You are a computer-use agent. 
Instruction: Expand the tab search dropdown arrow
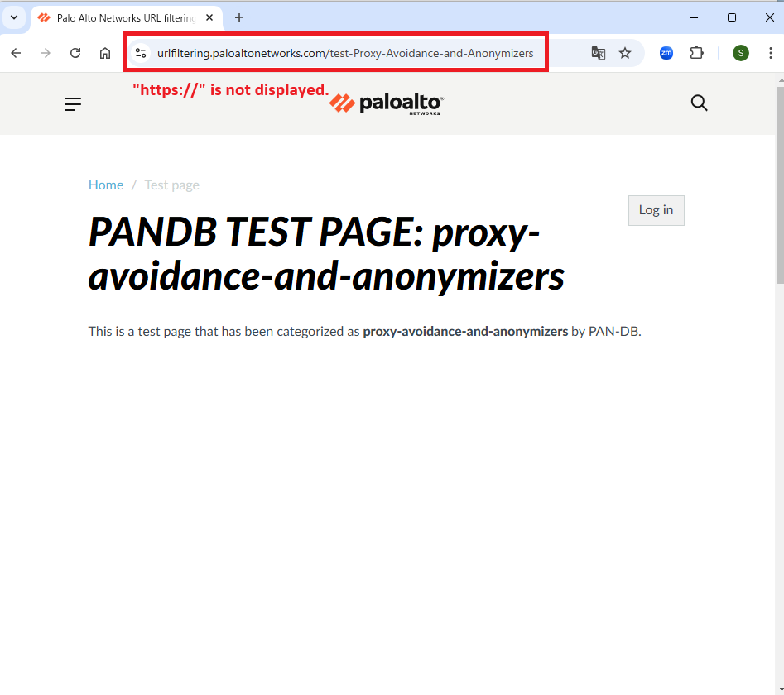click(x=14, y=17)
